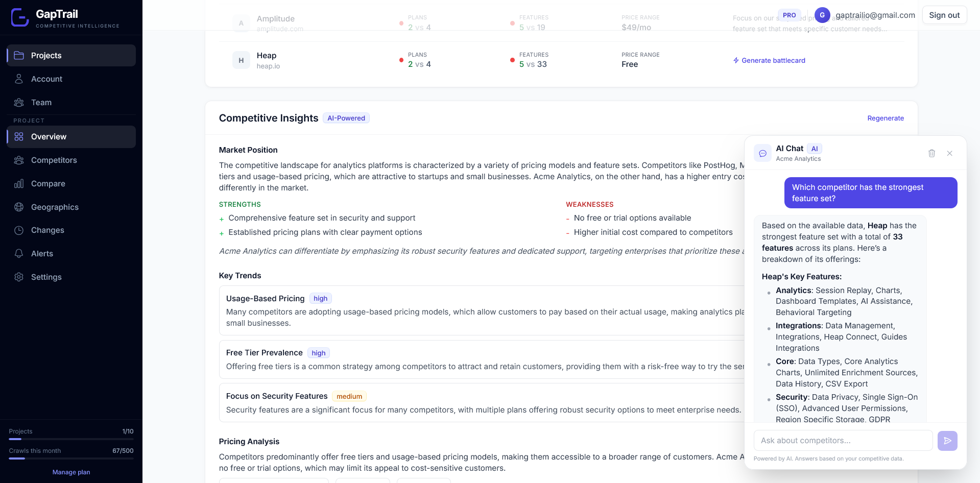980x483 pixels.
Task: Click the Focus on Security Features card
Action: [482, 403]
